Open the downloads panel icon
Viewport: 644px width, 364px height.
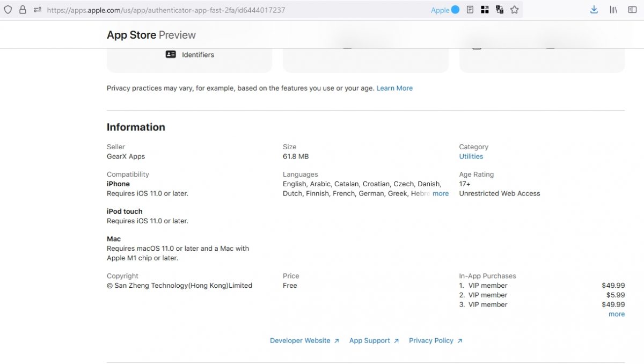point(594,10)
